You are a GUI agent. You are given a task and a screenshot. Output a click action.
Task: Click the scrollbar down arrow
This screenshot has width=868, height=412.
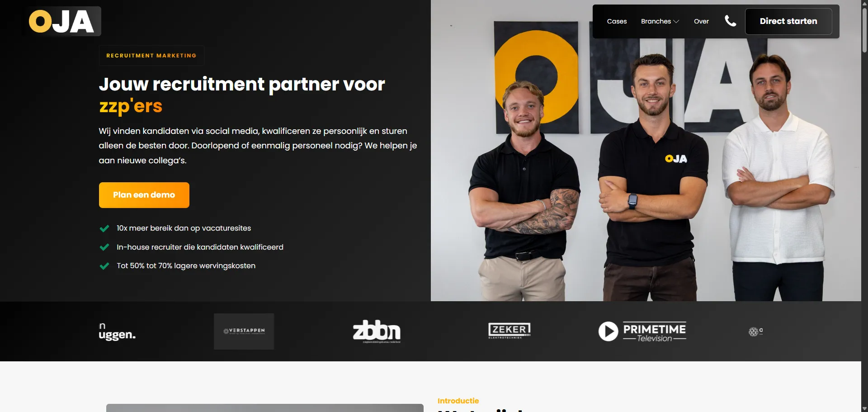pos(864,408)
